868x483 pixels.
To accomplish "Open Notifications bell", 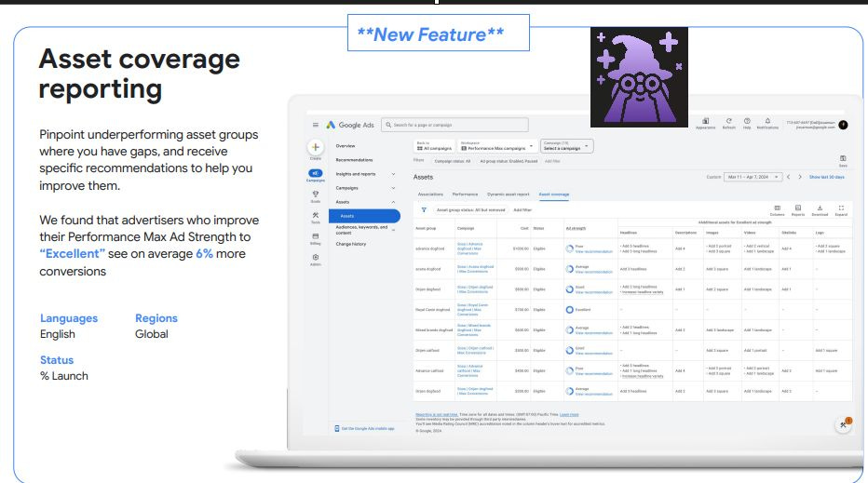I will pyautogui.click(x=767, y=123).
